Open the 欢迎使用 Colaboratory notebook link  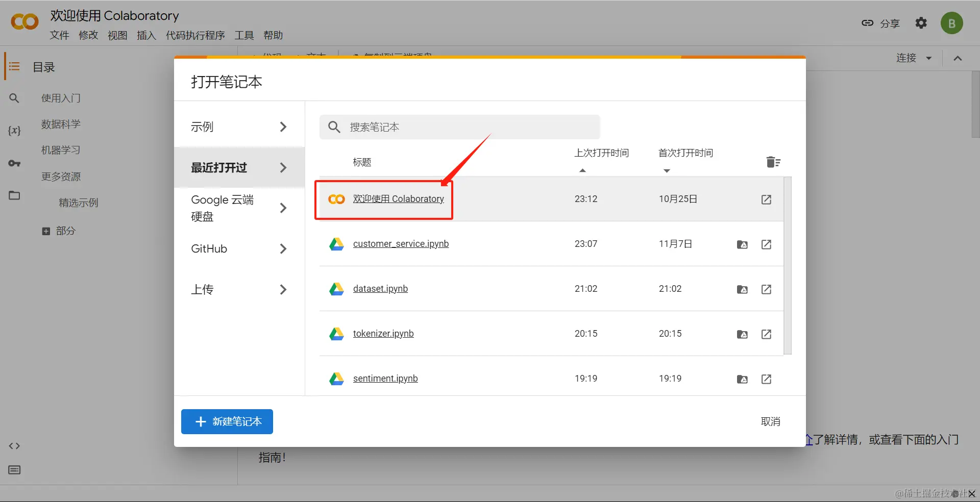click(398, 199)
